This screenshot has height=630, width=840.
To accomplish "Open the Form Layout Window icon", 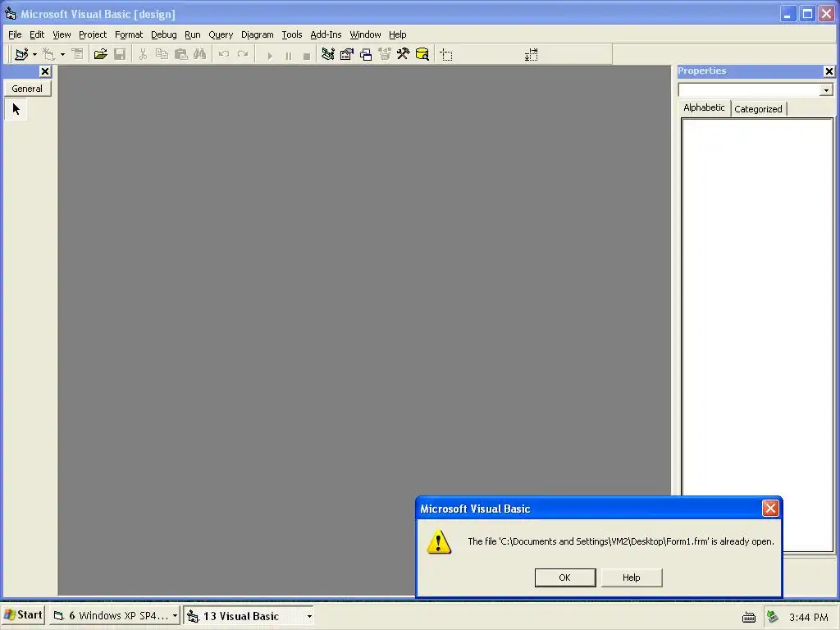I will click(x=366, y=54).
